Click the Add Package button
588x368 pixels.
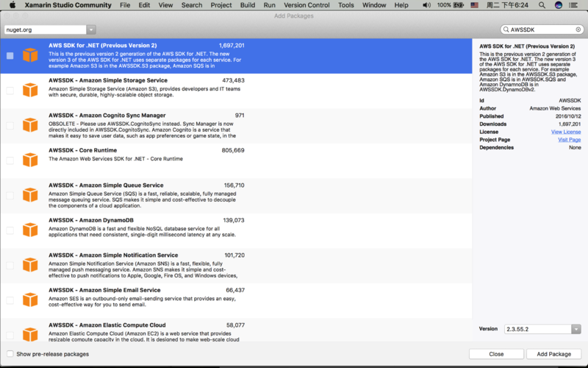click(x=554, y=354)
